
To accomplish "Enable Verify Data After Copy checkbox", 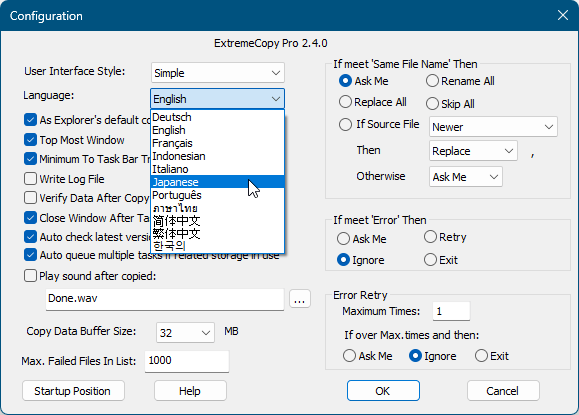I will click(x=30, y=198).
